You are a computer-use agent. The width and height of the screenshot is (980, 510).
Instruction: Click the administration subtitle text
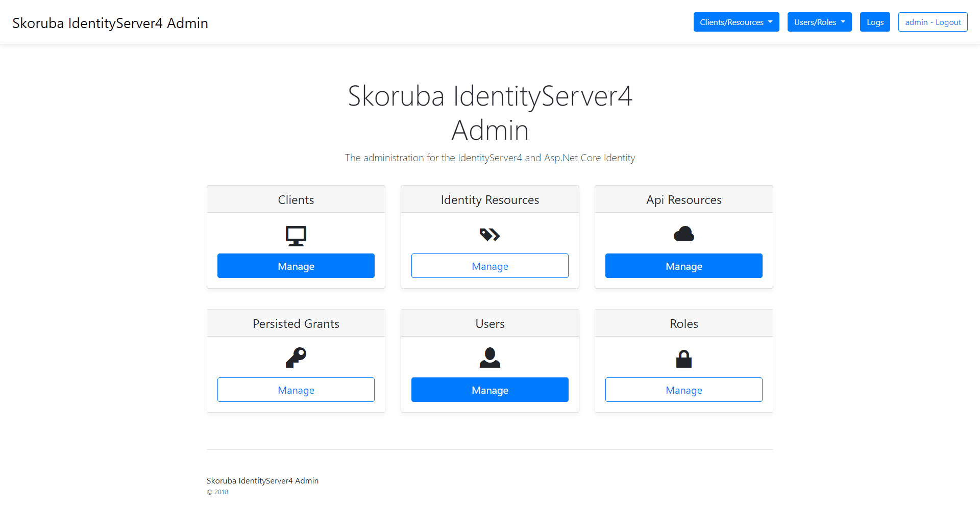coord(490,158)
